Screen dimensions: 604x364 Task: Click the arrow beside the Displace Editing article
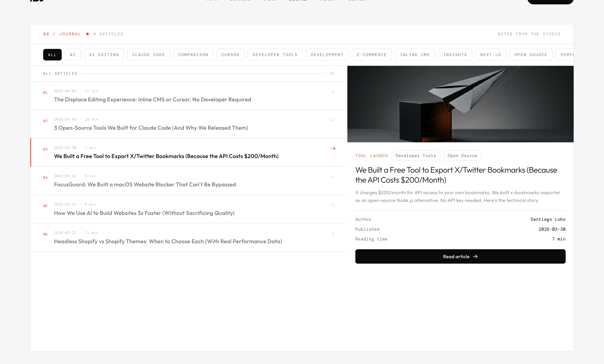click(333, 92)
